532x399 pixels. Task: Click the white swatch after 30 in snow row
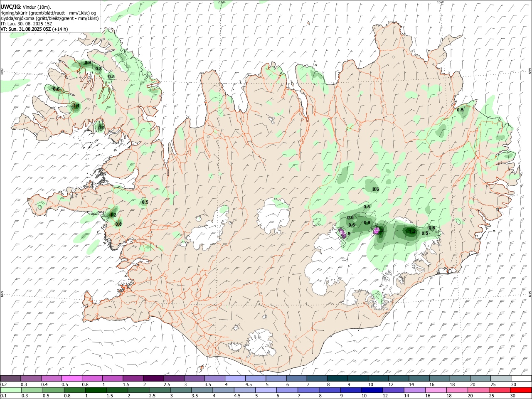(522, 378)
